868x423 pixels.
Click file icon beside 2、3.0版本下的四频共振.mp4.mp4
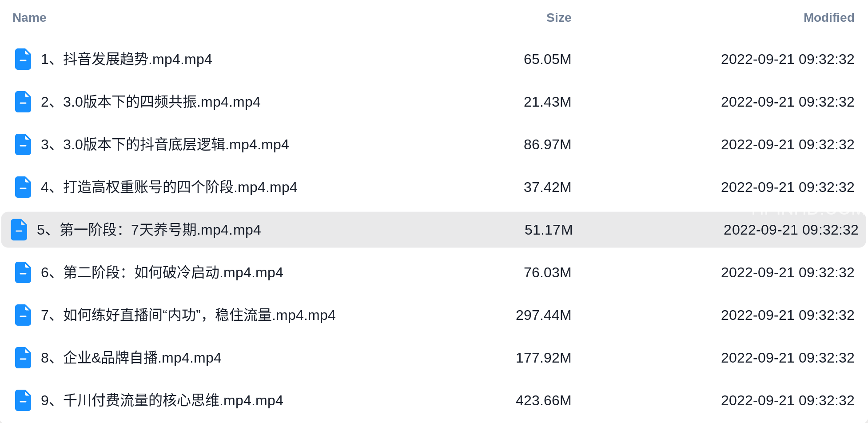tap(23, 102)
